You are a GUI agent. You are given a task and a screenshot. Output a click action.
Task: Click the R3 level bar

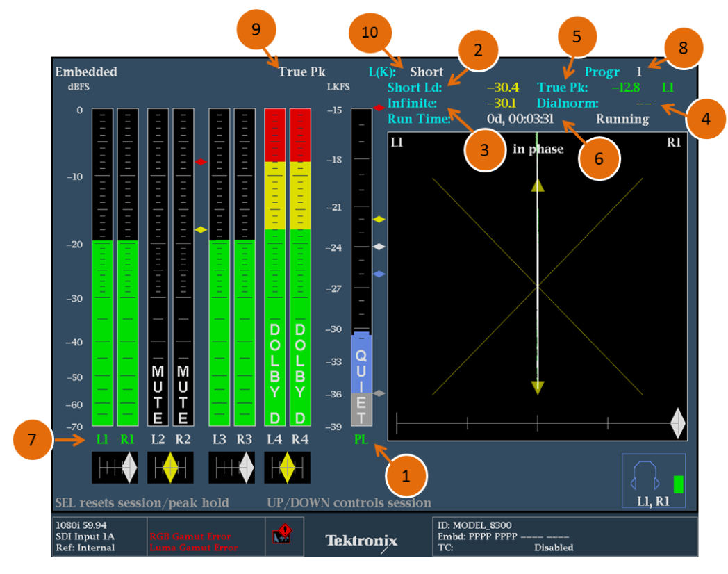tap(245, 267)
